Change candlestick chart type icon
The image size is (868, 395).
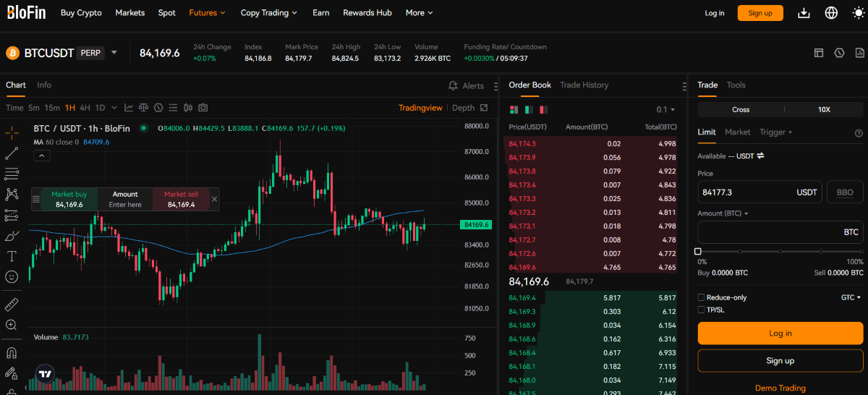tap(188, 108)
